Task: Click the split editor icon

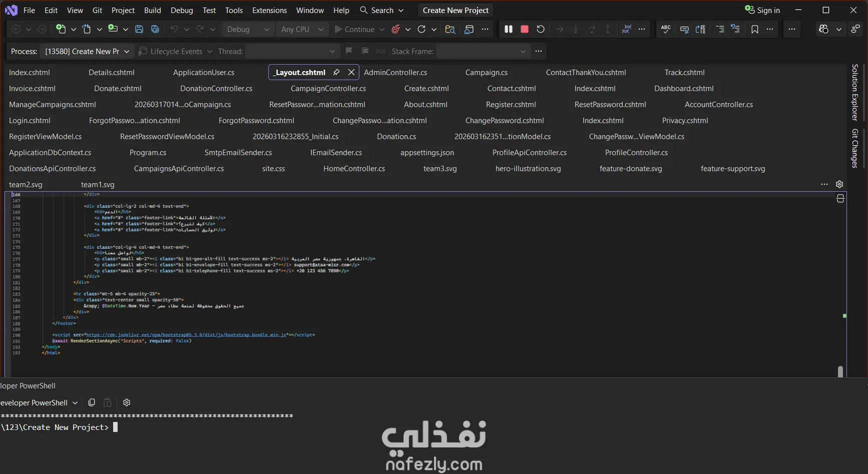Action: (x=840, y=199)
